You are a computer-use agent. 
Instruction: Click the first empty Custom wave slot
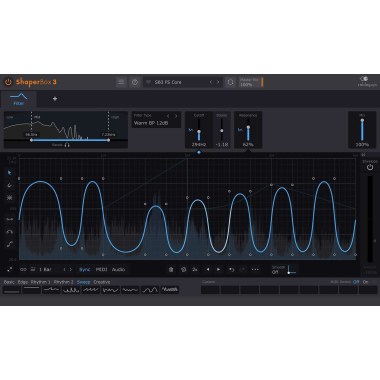coord(210,290)
